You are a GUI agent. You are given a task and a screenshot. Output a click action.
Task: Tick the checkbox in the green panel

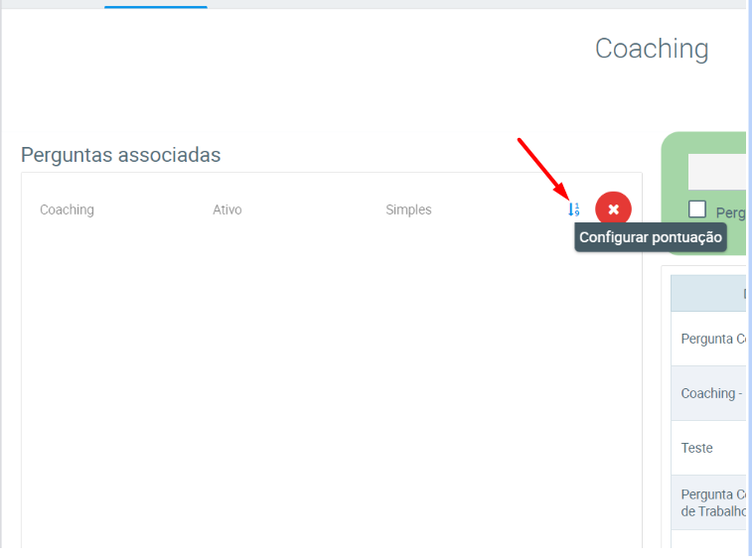click(697, 209)
